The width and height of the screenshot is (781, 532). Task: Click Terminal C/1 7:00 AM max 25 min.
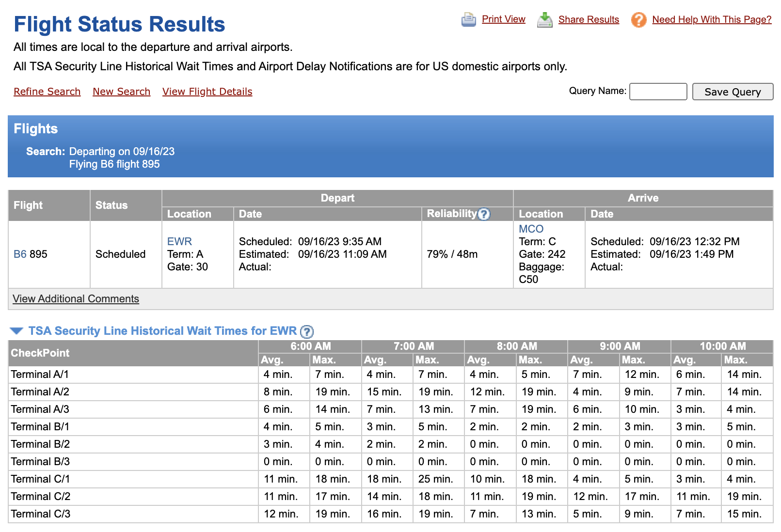point(435,479)
